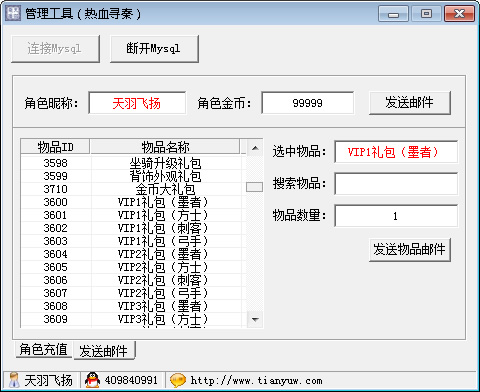Click the 发送物品邮件 button

[x=410, y=249]
